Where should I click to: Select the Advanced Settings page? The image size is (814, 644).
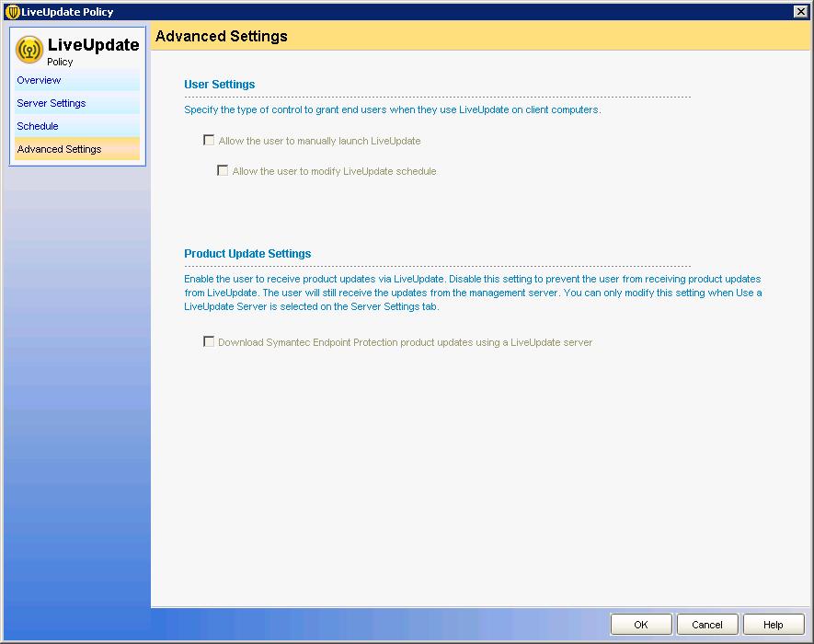pyautogui.click(x=77, y=149)
